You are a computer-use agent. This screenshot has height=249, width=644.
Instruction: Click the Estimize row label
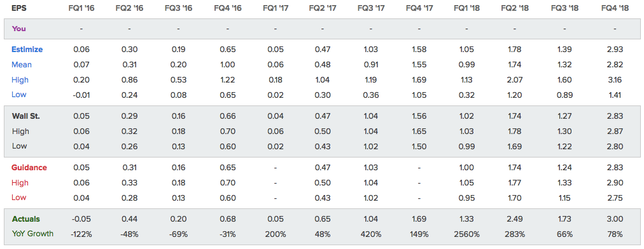pos(27,50)
